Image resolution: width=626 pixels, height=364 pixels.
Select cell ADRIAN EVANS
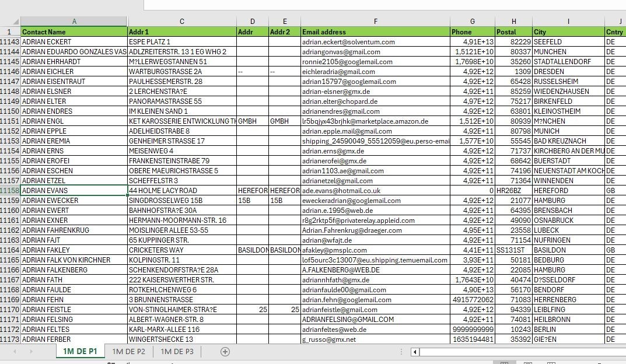tap(74, 190)
